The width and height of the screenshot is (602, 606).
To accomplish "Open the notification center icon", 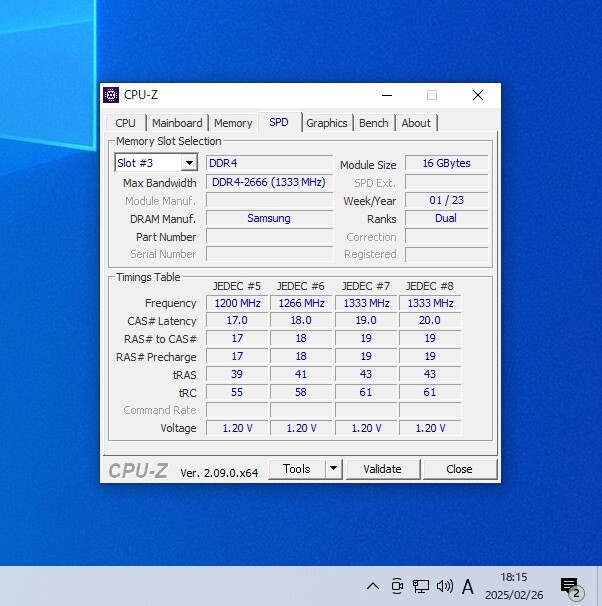I will [x=572, y=587].
